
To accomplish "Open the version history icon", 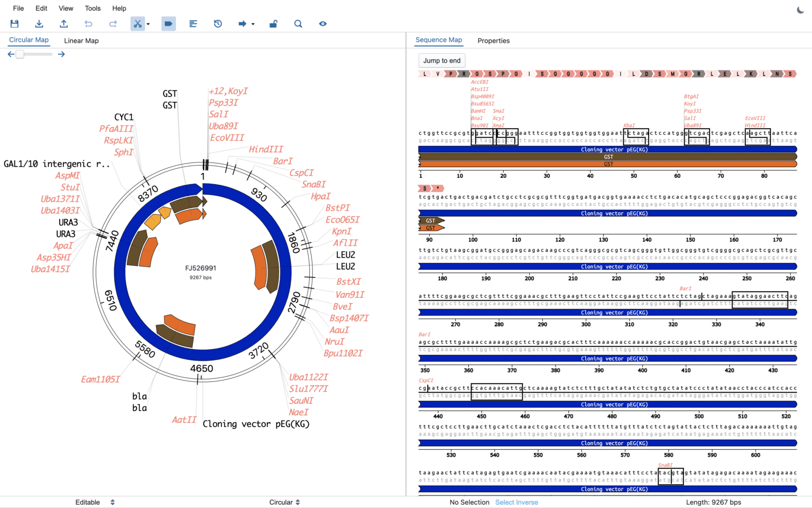I will (217, 23).
